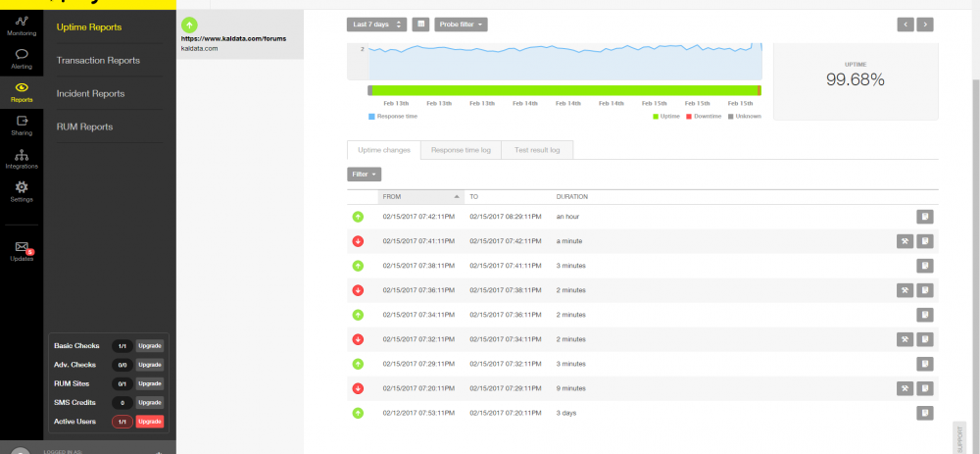This screenshot has width=980, height=454.
Task: Switch to the Response time log tab
Action: pos(461,150)
